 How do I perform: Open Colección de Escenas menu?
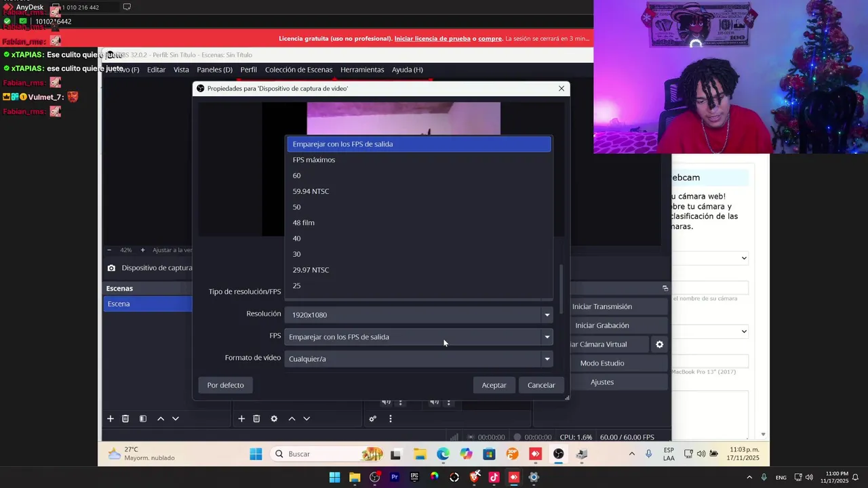coord(298,70)
